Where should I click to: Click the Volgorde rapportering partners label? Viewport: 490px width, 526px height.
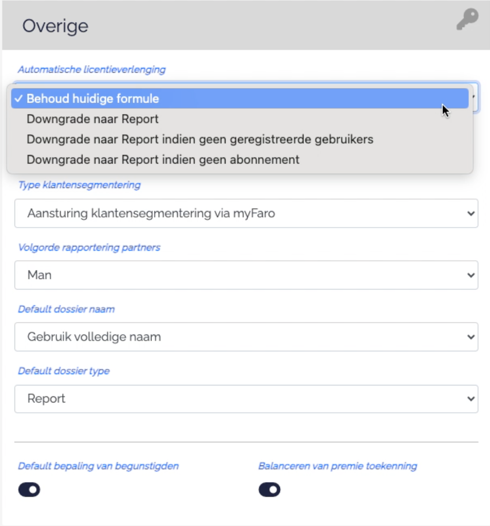tap(89, 248)
